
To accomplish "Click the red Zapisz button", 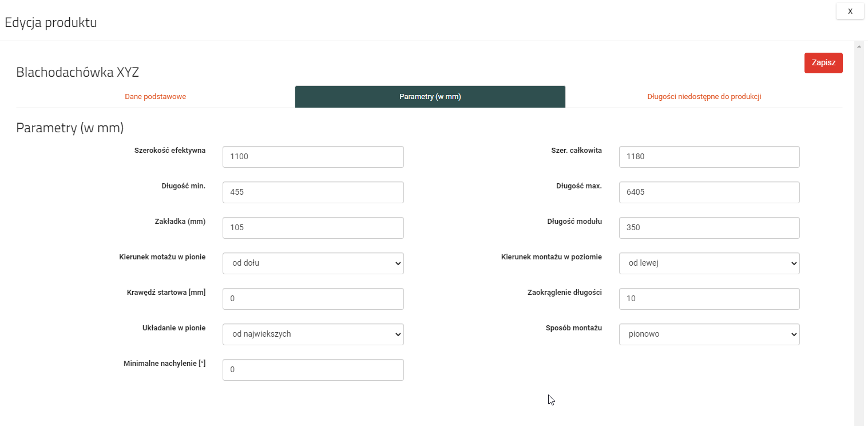I will pyautogui.click(x=823, y=63).
